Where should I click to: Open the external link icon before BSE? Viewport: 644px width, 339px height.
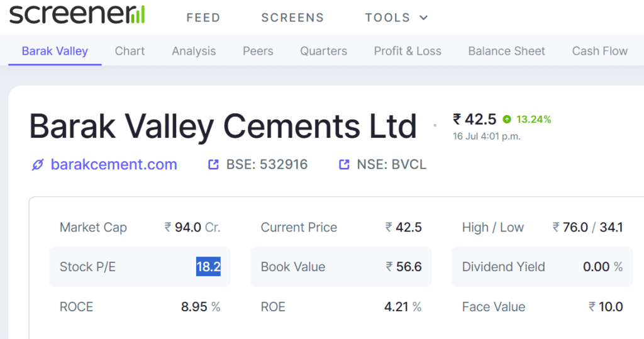click(x=213, y=165)
